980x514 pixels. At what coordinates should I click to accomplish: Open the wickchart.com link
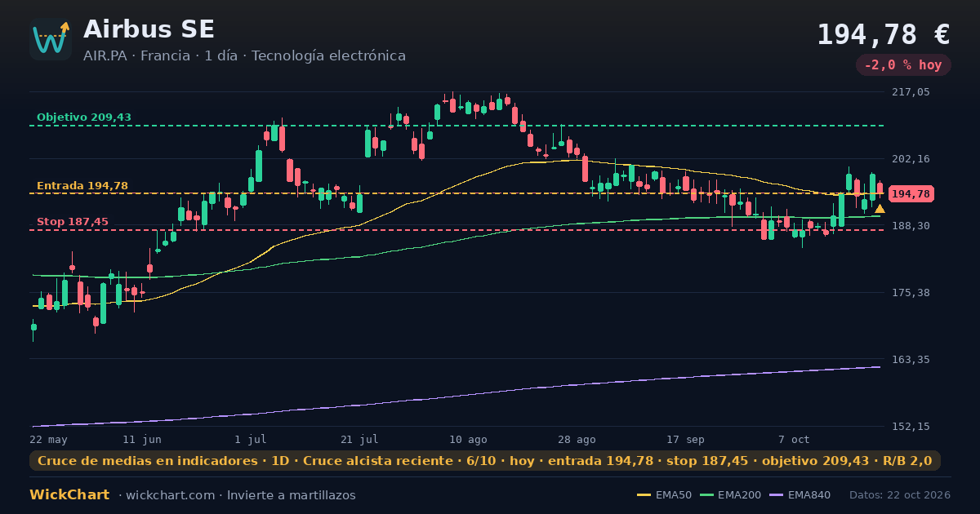(171, 495)
